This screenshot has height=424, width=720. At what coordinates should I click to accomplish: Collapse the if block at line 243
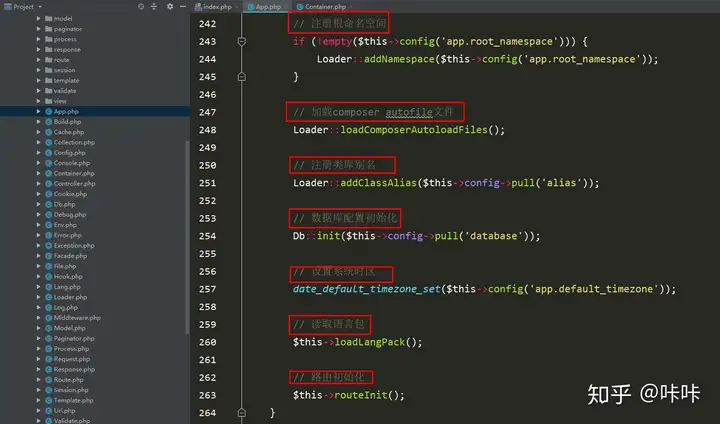point(242,41)
